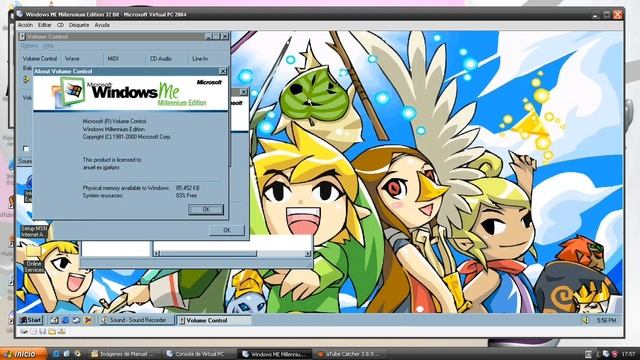Screen dimensions: 640x360
Task: Close the Virtual PC window
Action: tap(618, 15)
